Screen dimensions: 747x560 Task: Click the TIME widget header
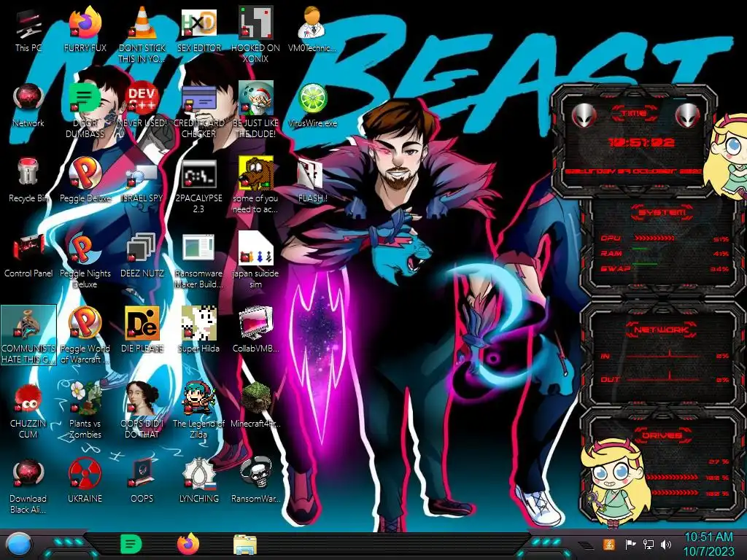click(634, 113)
